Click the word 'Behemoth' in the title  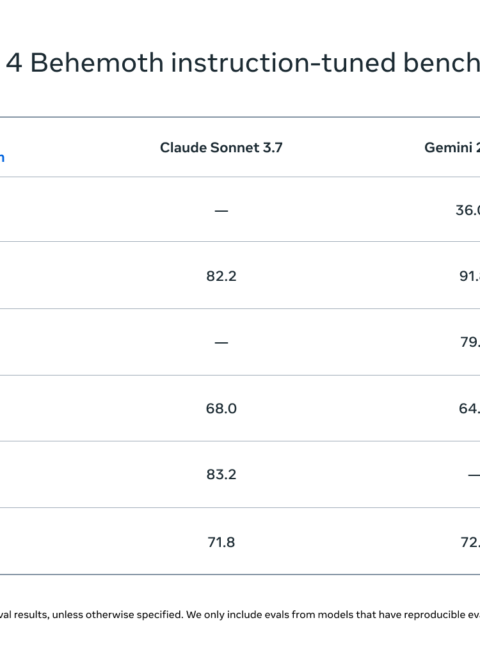pyautogui.click(x=97, y=63)
